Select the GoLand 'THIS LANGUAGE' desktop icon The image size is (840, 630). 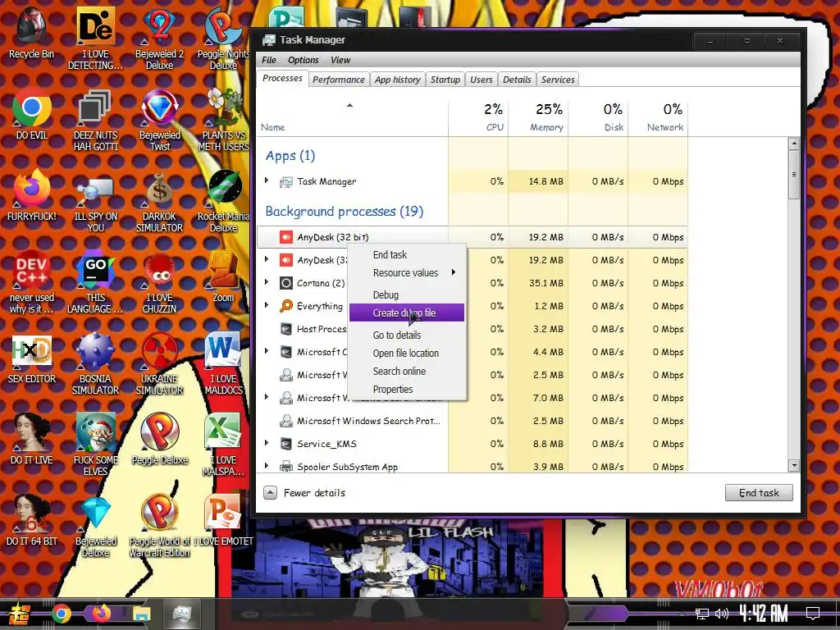(95, 282)
